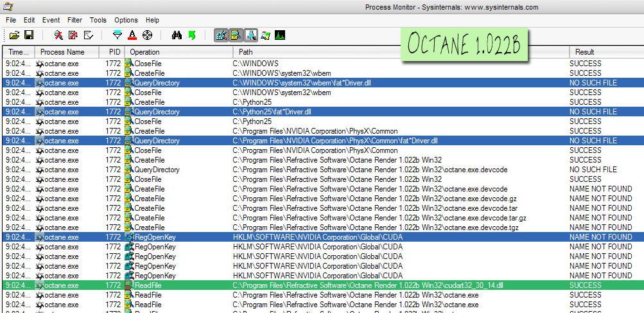Viewport: 644px width, 313px height.
Task: Toggle the Autoscroll toolbar icon
Action: [73, 35]
